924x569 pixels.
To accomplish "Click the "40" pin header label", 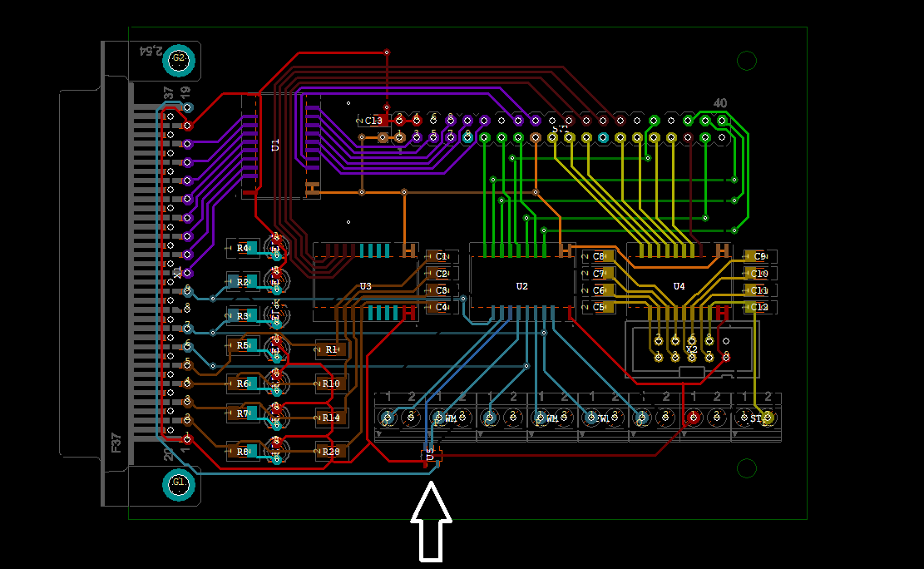I will click(720, 103).
